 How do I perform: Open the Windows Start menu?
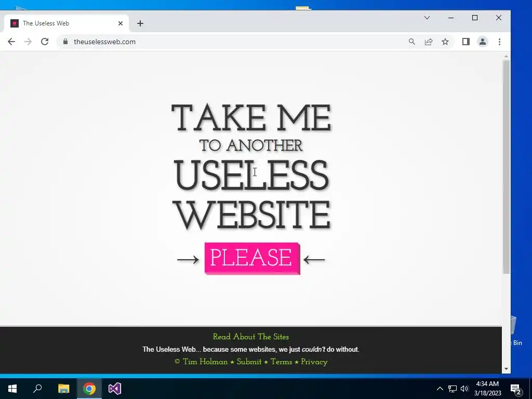point(12,389)
